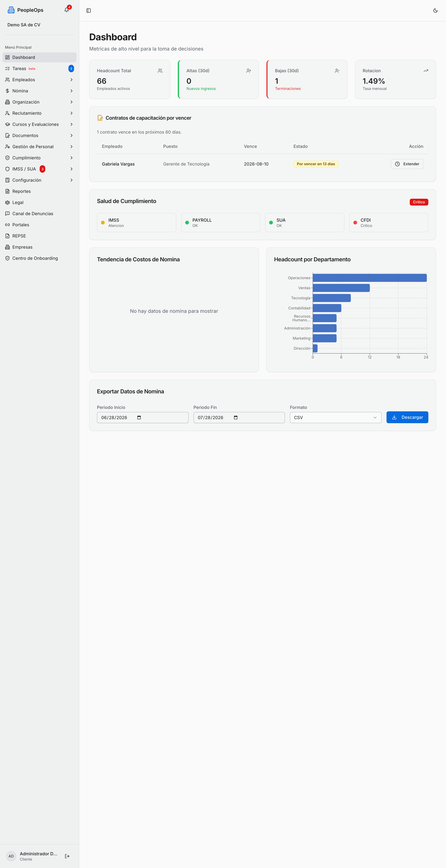Click the blue Tareas count badge
This screenshot has width=446, height=868.
click(x=71, y=68)
